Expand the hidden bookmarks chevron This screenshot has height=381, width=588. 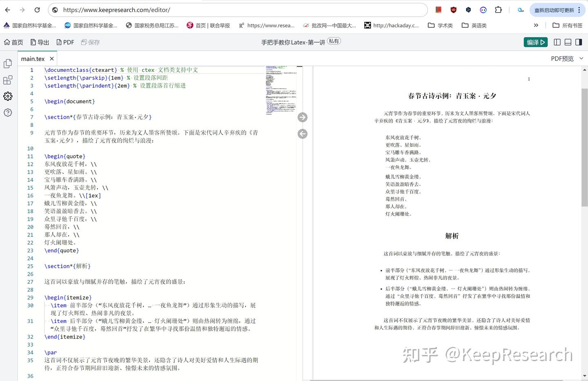(x=536, y=25)
